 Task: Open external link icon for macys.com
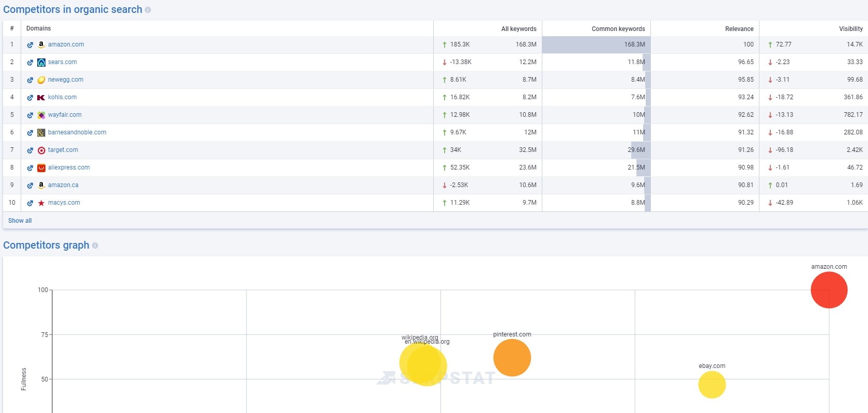30,203
